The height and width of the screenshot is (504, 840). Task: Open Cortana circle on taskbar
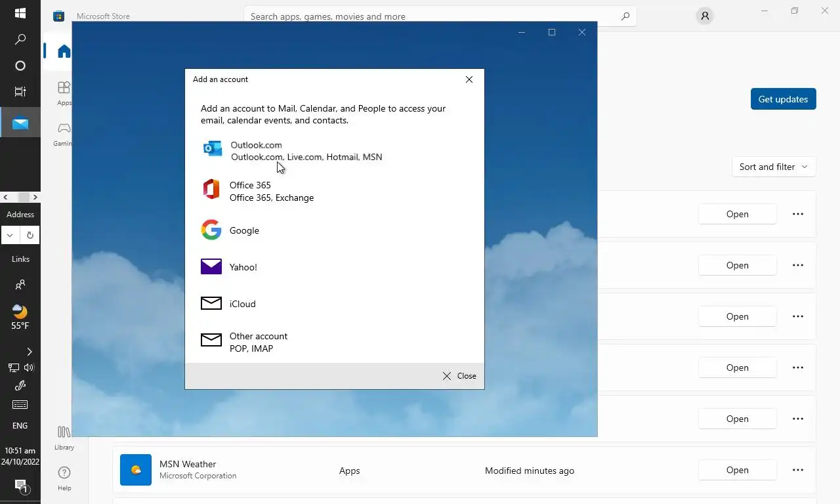(x=20, y=66)
